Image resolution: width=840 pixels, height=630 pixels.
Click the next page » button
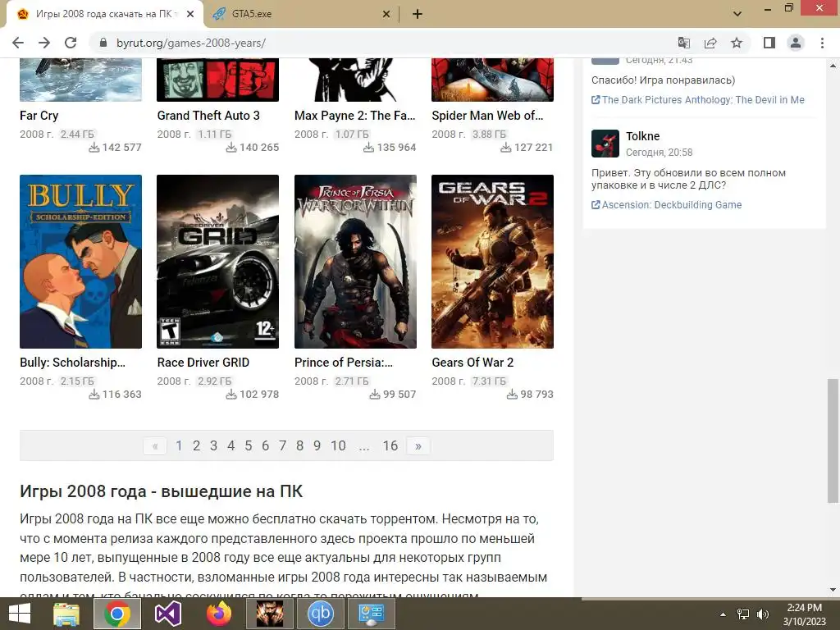(418, 445)
